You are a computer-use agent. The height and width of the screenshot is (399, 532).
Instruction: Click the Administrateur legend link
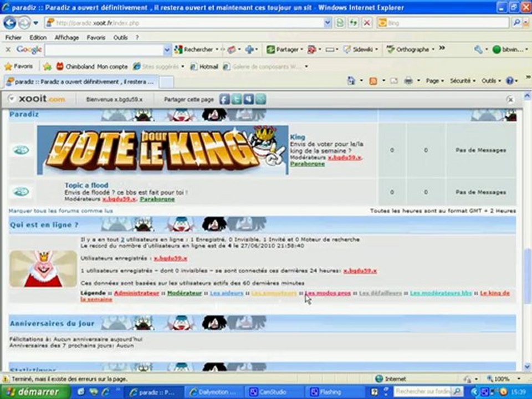point(136,293)
